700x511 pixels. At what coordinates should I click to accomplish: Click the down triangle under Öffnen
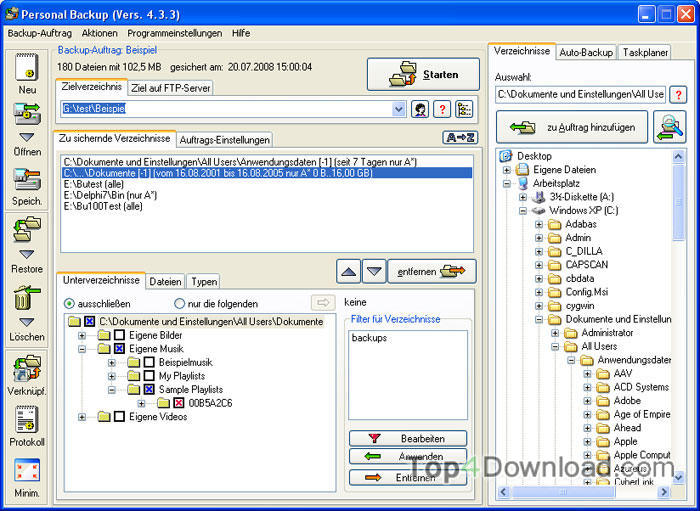tap(27, 137)
